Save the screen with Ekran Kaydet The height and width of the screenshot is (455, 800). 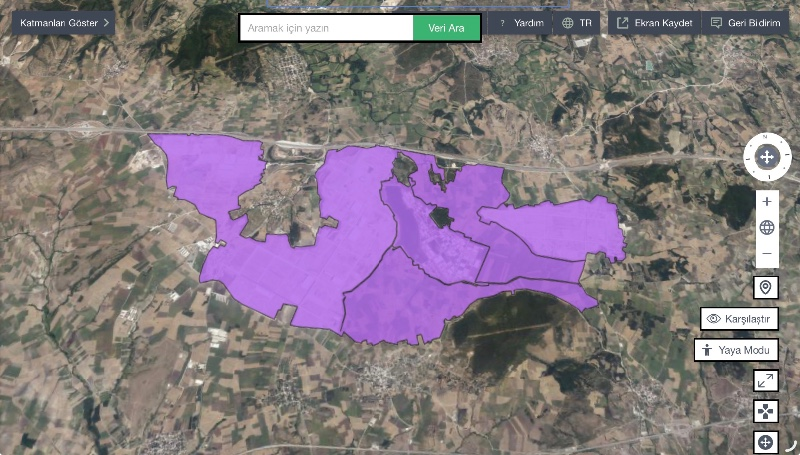coord(655,23)
